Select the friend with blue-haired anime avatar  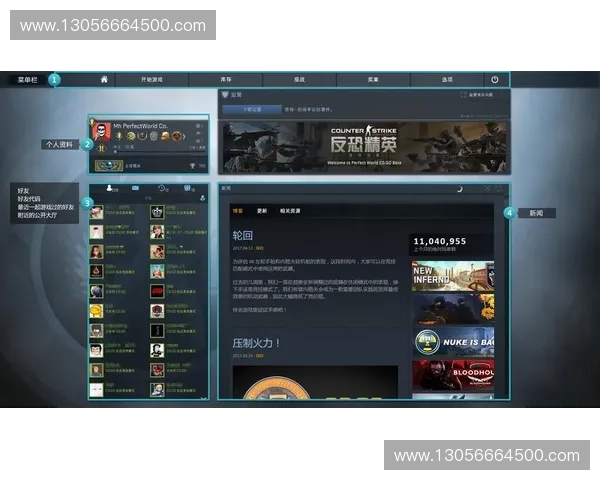click(157, 271)
